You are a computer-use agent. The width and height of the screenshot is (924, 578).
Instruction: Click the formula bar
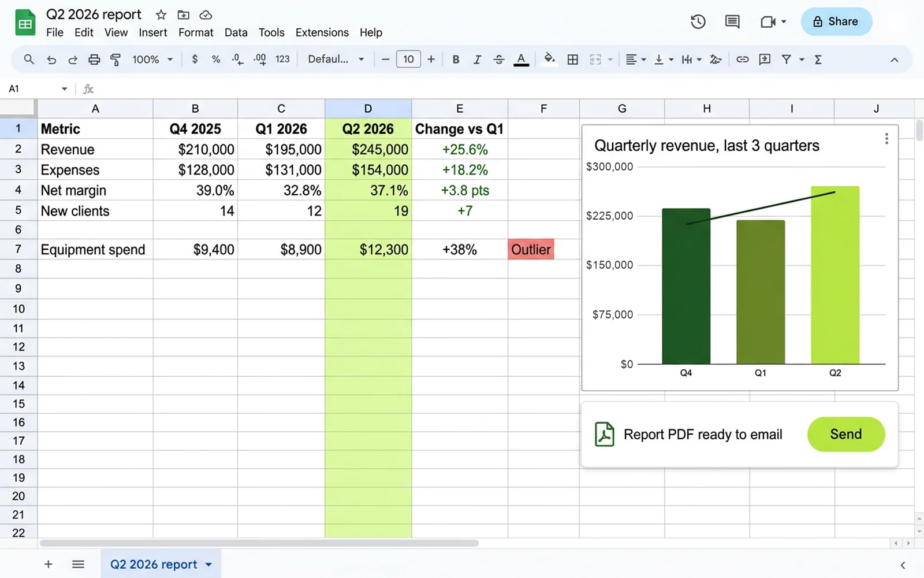click(x=508, y=89)
